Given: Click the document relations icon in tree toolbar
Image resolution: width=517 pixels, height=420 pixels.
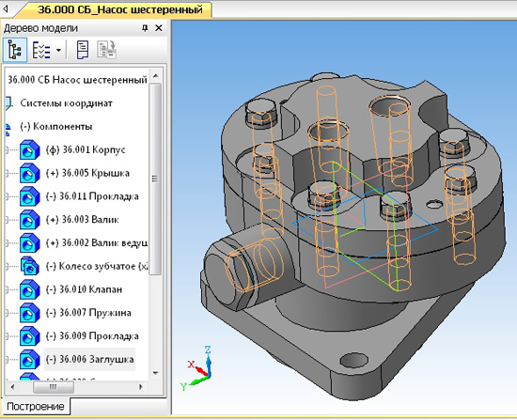Looking at the screenshot, I should tap(83, 50).
